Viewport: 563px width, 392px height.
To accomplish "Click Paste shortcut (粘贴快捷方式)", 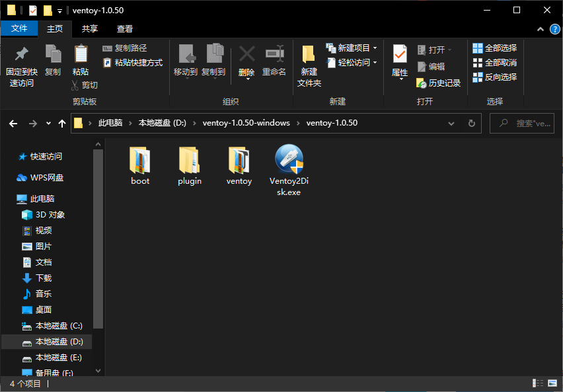I will pos(133,63).
